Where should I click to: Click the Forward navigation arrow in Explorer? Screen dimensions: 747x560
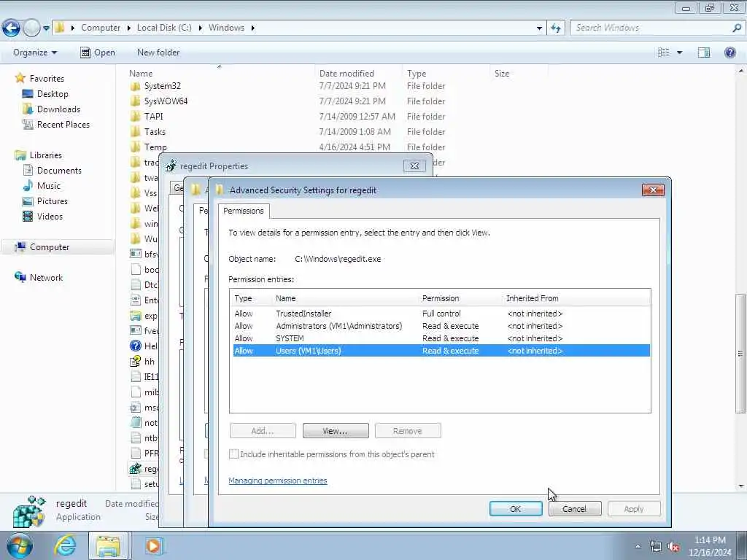coord(31,28)
